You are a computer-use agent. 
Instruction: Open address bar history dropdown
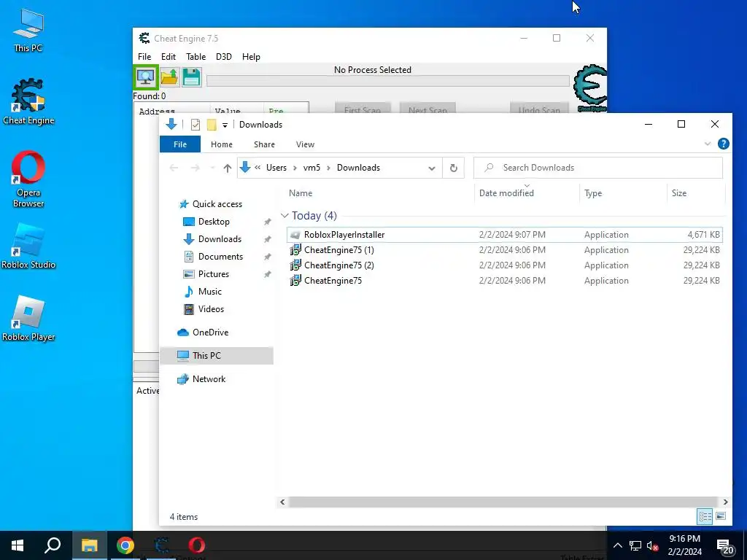pyautogui.click(x=432, y=168)
